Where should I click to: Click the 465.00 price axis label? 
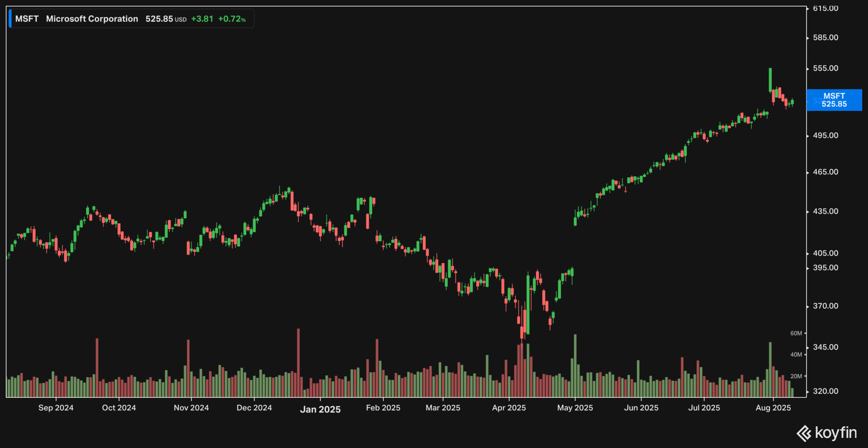point(826,172)
